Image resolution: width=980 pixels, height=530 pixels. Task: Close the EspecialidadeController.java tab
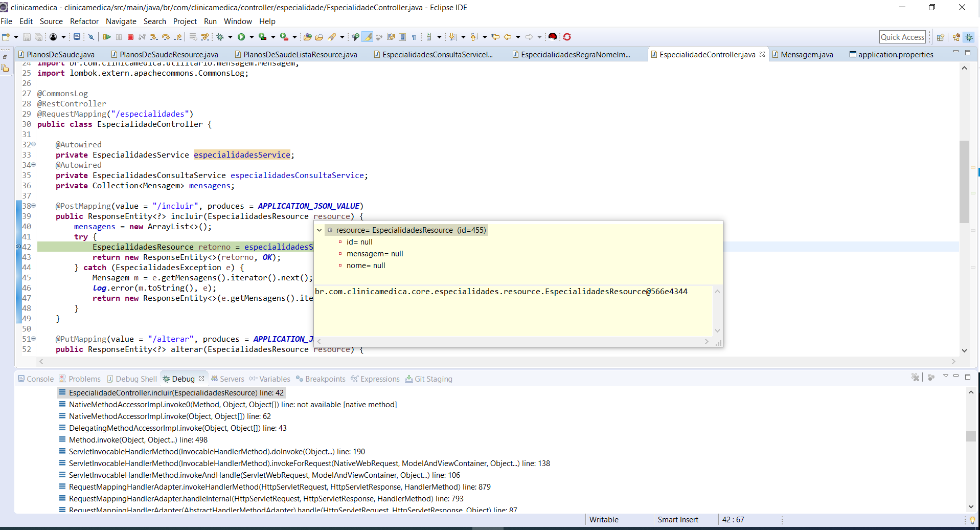click(x=762, y=54)
